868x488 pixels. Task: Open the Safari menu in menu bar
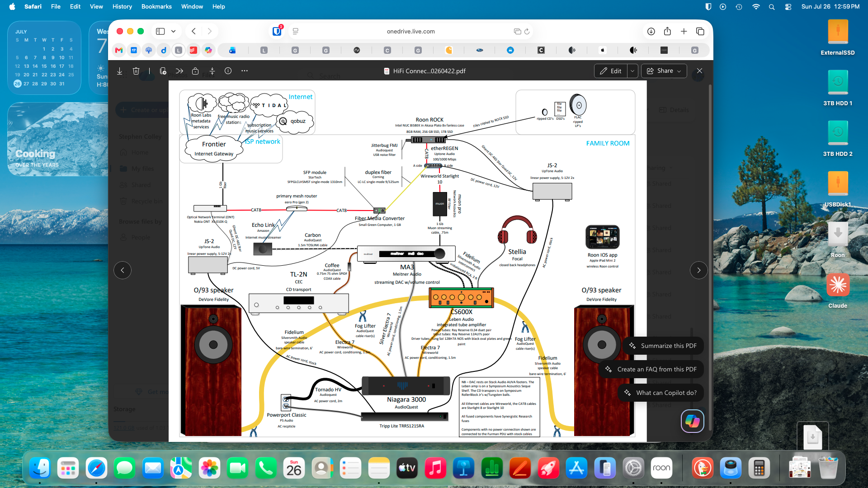pyautogui.click(x=33, y=6)
